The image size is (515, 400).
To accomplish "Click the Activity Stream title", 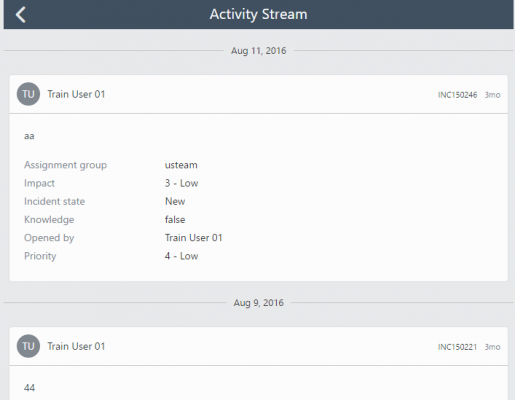I will click(x=258, y=14).
